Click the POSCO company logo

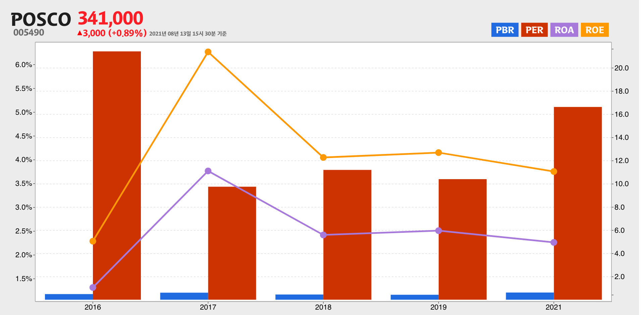(41, 19)
